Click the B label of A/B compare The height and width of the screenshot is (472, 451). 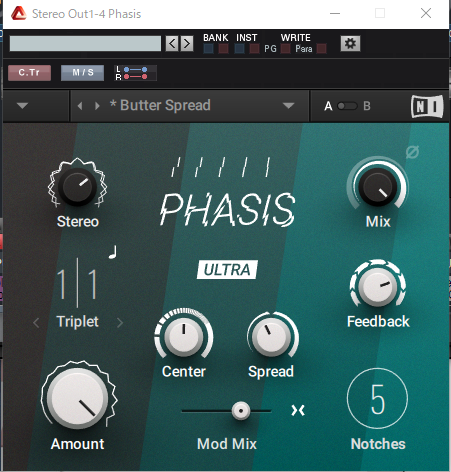click(x=367, y=106)
